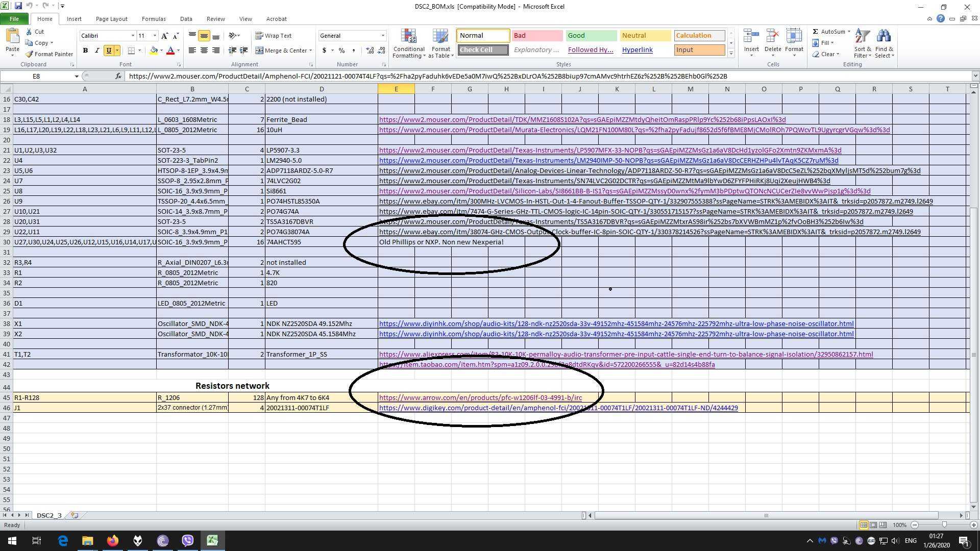Switch to Normal view in status bar
980x551 pixels.
pos(864,525)
